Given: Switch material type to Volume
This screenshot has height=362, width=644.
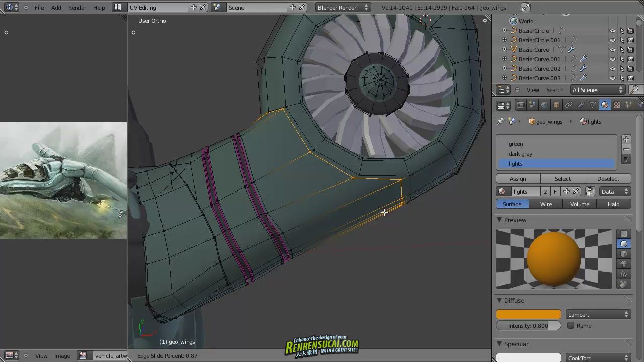Looking at the screenshot, I should (x=580, y=204).
